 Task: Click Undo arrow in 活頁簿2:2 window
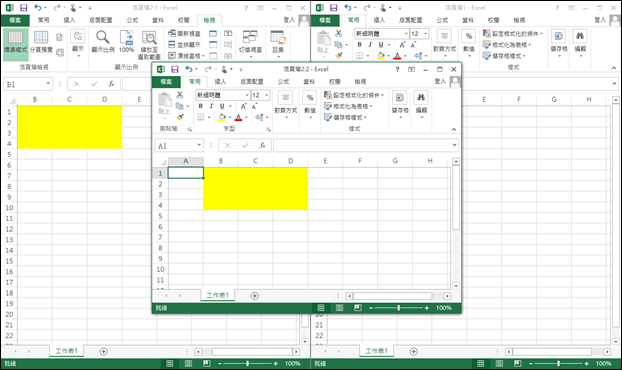pos(189,69)
